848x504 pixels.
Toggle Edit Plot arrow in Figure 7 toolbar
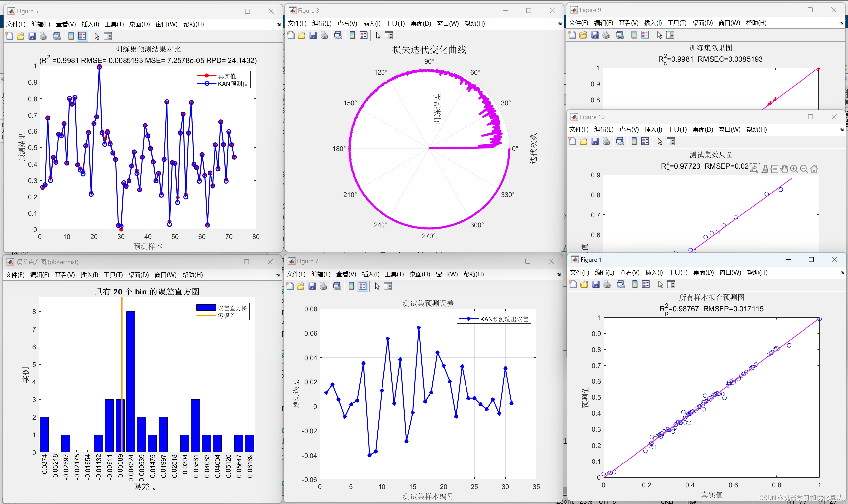tap(377, 286)
